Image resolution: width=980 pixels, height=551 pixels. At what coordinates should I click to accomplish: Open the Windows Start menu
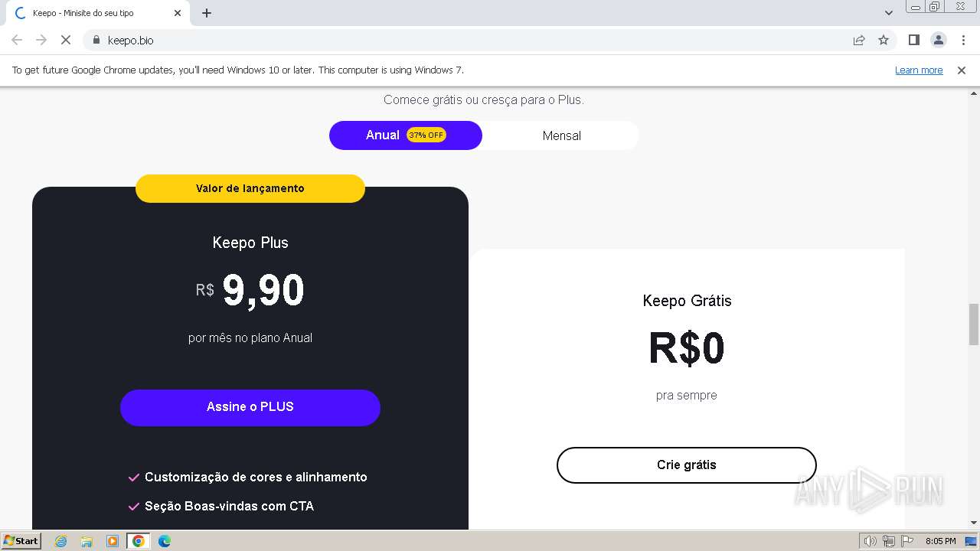(21, 541)
